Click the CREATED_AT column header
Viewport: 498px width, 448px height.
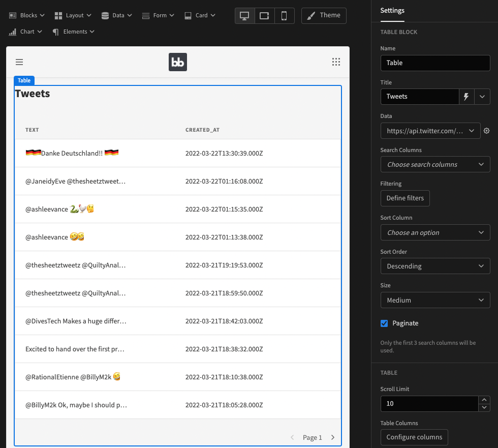coord(202,130)
